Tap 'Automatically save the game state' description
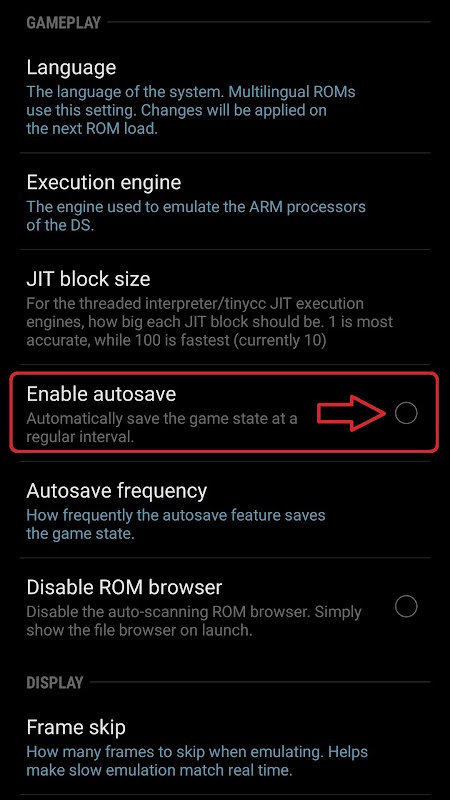 (162, 428)
